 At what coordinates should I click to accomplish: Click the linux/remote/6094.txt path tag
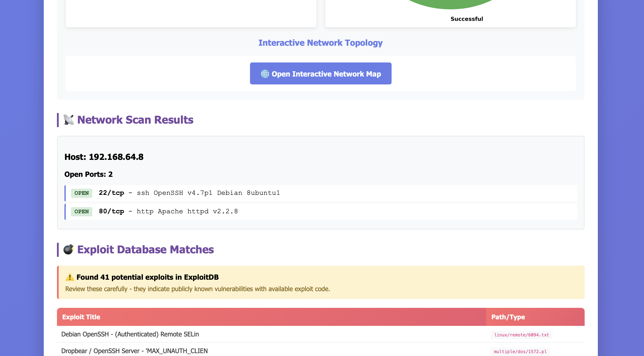[522, 335]
